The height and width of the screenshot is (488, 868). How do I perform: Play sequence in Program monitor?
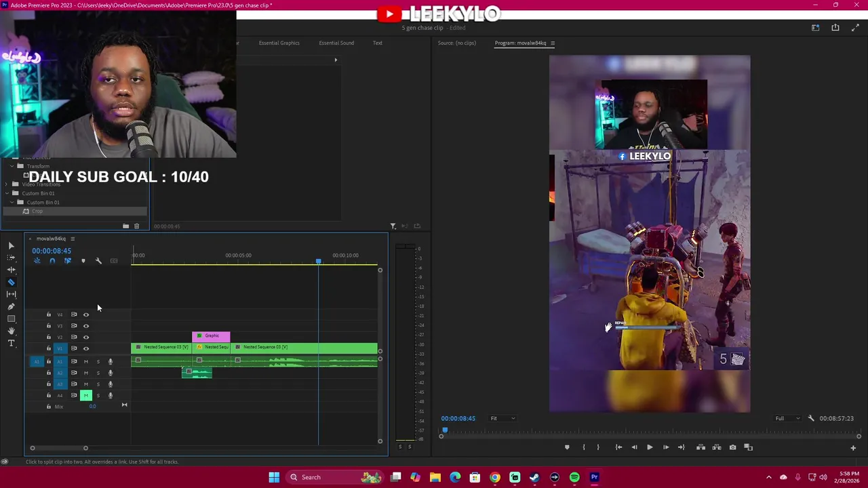click(650, 447)
